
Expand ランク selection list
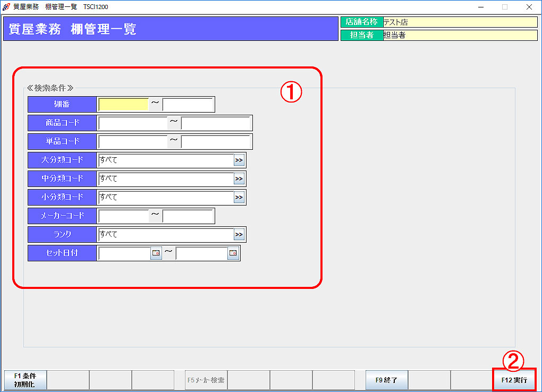click(239, 234)
